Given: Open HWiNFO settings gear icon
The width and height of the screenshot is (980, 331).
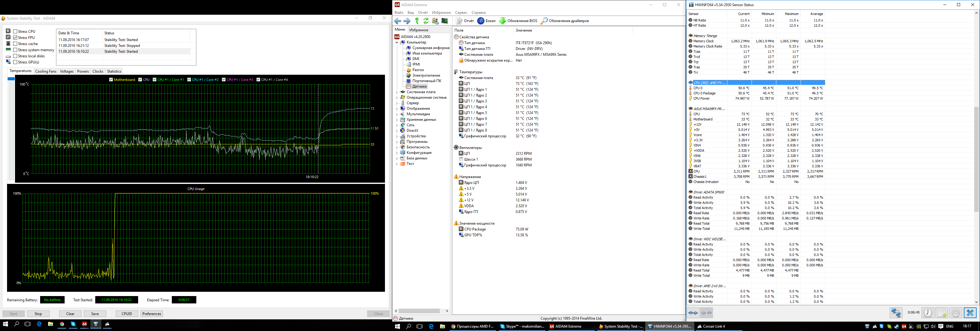Looking at the screenshot, I should pyautogui.click(x=956, y=313).
